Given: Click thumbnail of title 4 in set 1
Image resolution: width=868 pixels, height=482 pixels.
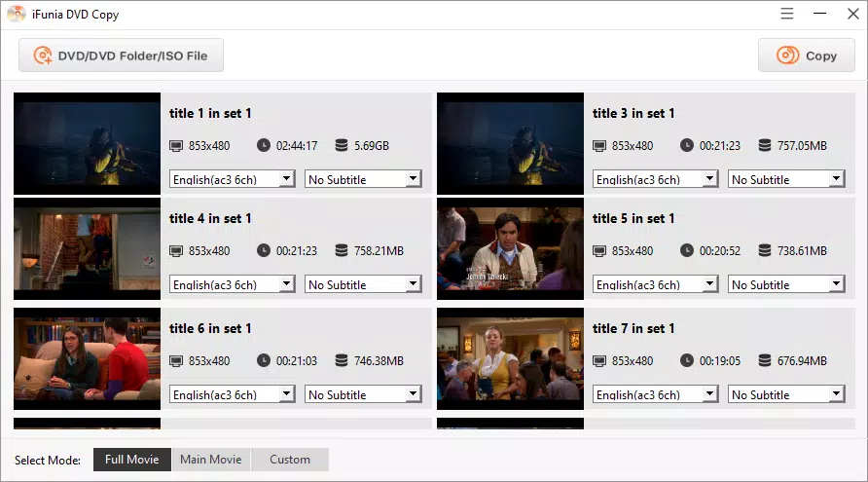Looking at the screenshot, I should [87, 248].
